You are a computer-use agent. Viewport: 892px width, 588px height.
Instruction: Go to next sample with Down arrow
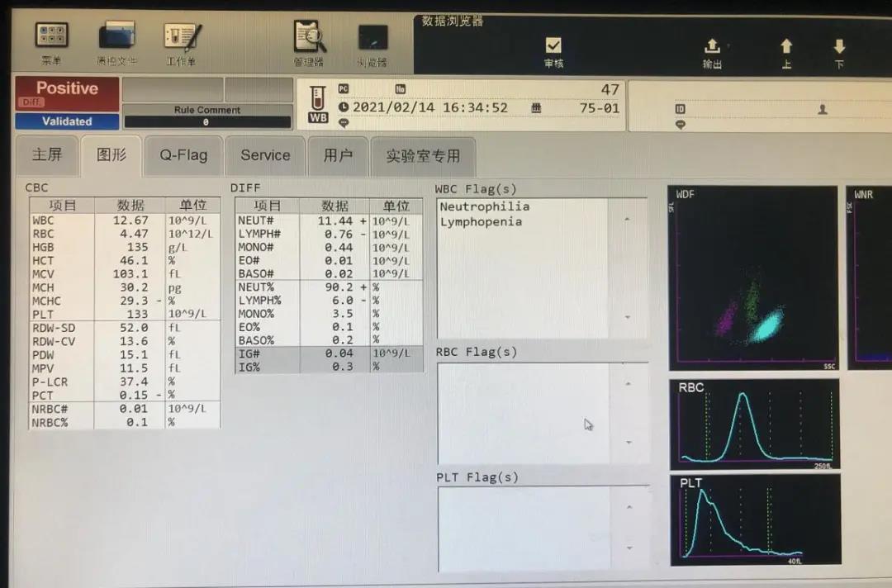pos(839,46)
